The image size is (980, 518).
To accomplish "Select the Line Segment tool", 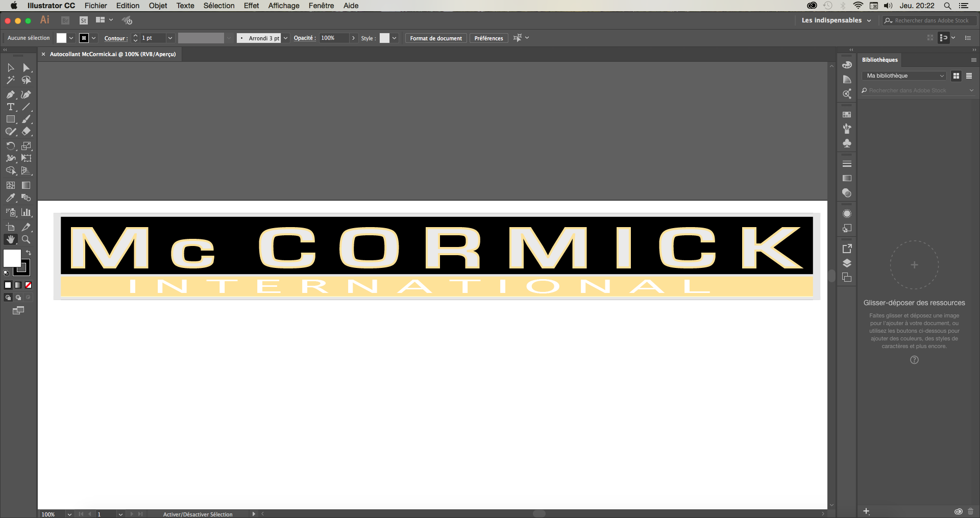I will (x=26, y=107).
